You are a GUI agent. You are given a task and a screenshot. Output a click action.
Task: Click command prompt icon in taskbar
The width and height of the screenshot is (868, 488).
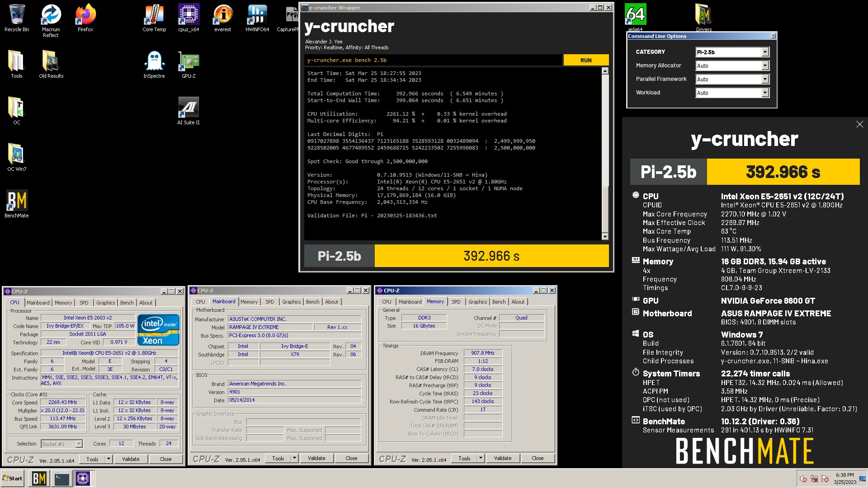click(x=61, y=479)
